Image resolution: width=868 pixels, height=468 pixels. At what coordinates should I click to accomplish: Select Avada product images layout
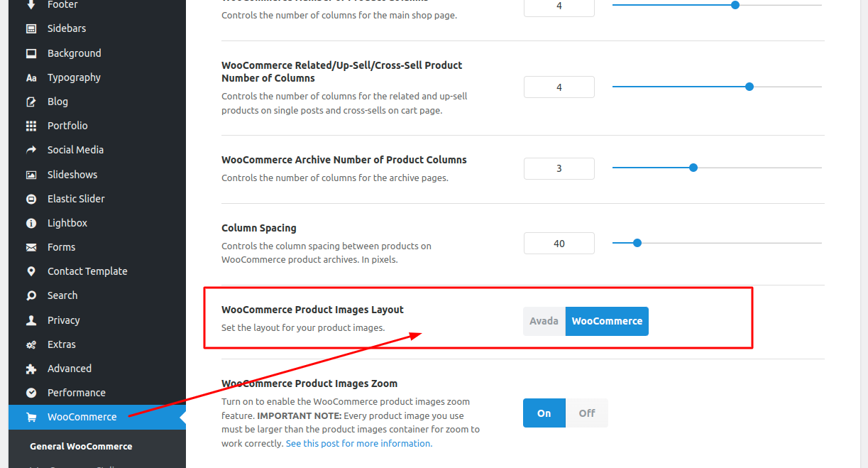[x=544, y=321]
